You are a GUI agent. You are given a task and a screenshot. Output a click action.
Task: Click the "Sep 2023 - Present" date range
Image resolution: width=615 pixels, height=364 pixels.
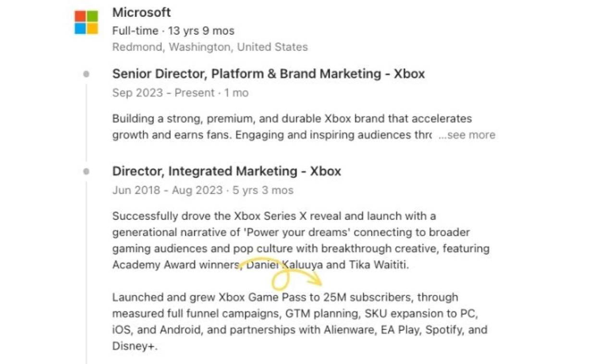[163, 93]
